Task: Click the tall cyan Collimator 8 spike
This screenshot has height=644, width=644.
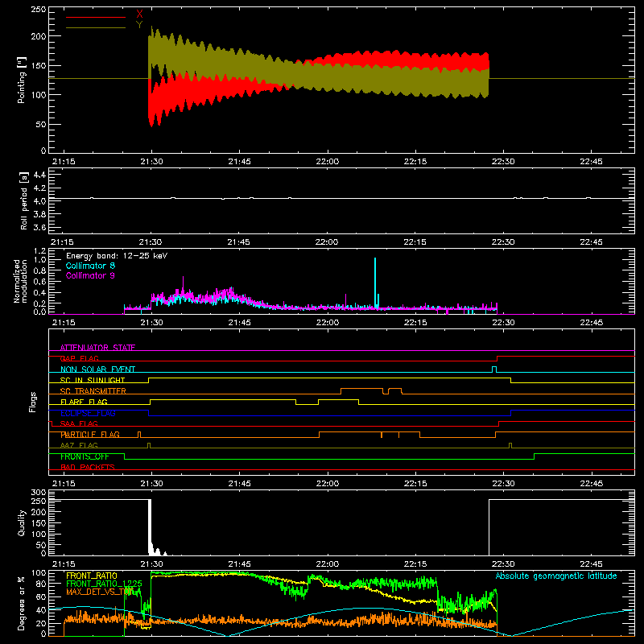Action: [375, 283]
